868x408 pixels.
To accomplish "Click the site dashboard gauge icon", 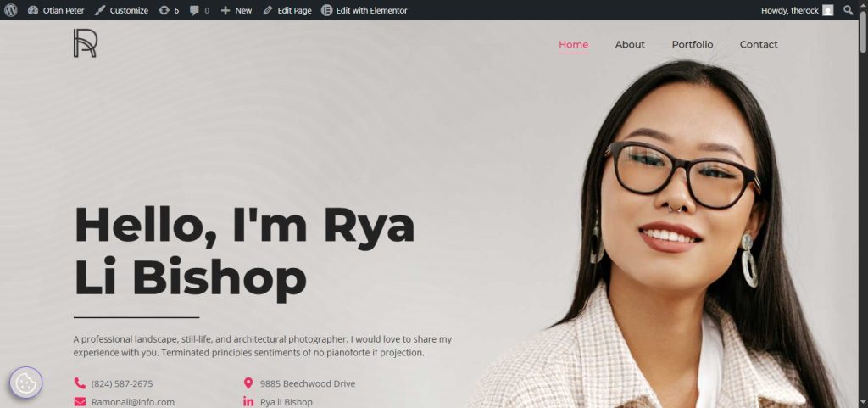I will click(33, 10).
